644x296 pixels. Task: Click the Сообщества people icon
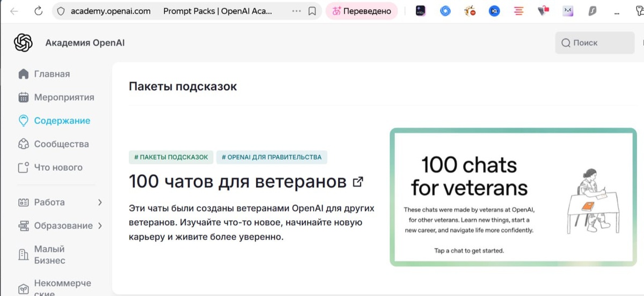[23, 144]
